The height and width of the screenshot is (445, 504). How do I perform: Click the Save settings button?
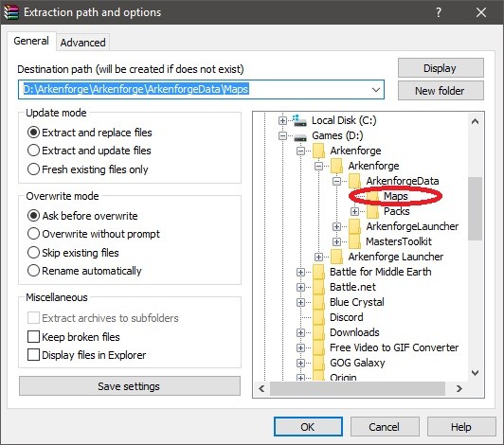[x=130, y=386]
